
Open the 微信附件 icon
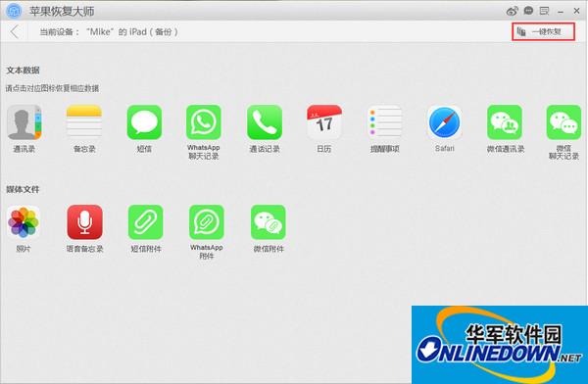pyautogui.click(x=269, y=222)
